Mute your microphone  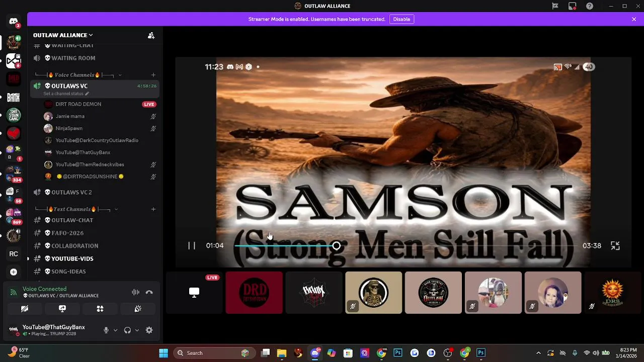106,330
